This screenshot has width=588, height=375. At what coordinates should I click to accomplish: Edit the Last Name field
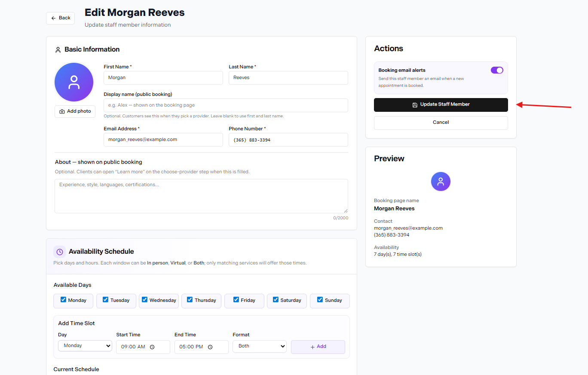(288, 78)
